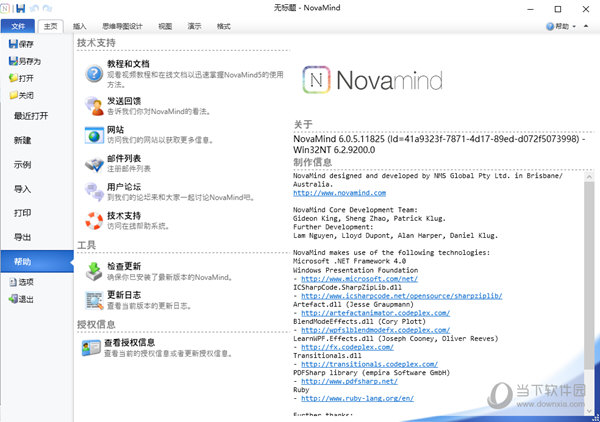Click the 网站 globe icon
Viewport: 600px width, 422px height.
tap(94, 135)
